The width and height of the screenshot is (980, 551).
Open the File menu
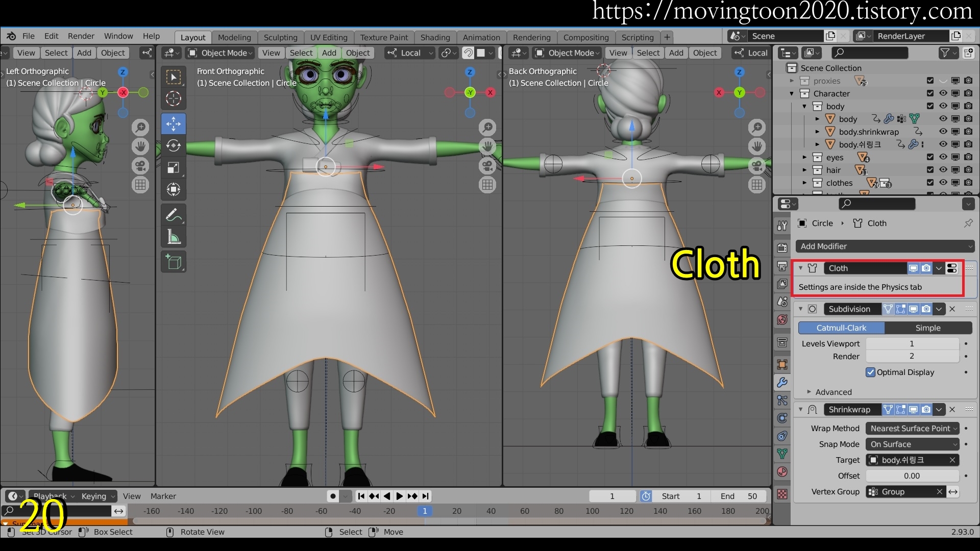click(x=29, y=36)
